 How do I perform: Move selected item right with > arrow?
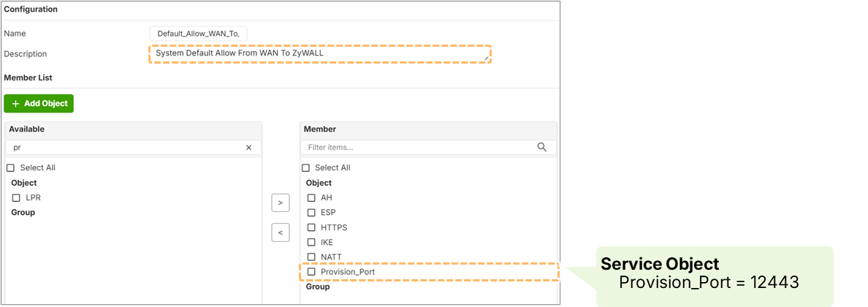click(x=281, y=202)
